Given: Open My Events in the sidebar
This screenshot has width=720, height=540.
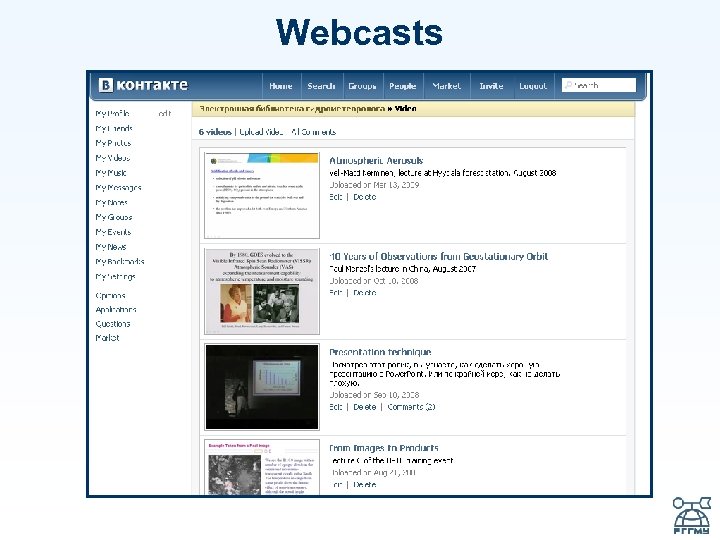Looking at the screenshot, I should pos(113,232).
